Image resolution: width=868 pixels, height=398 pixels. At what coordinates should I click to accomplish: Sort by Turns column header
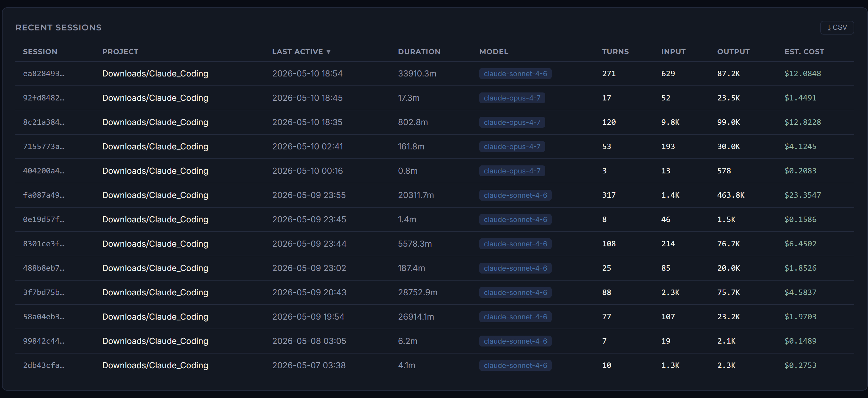pos(615,52)
